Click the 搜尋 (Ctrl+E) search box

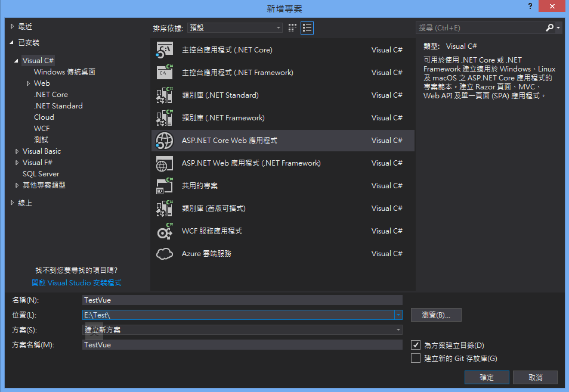tap(481, 27)
